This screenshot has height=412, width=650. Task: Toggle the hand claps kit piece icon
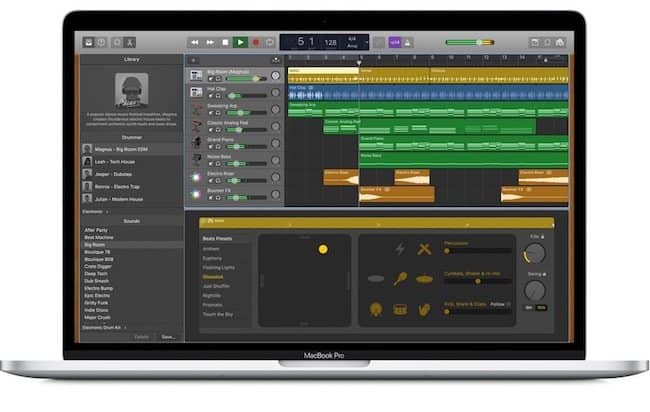(424, 310)
